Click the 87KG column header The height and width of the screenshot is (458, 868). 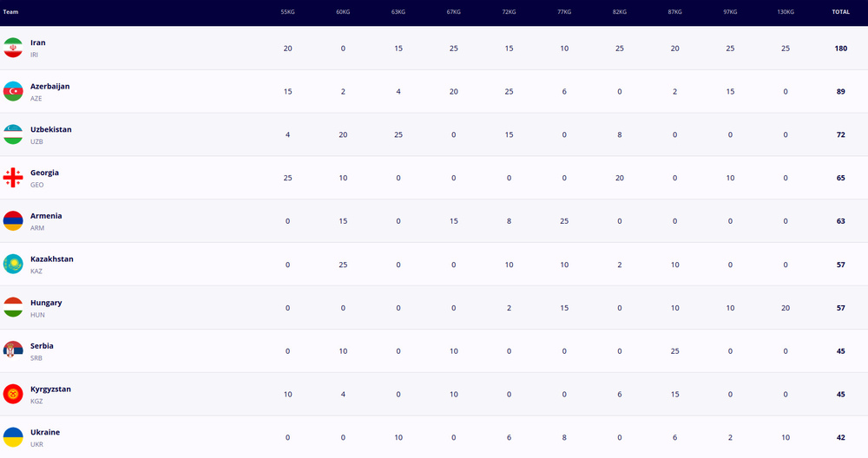pos(674,11)
